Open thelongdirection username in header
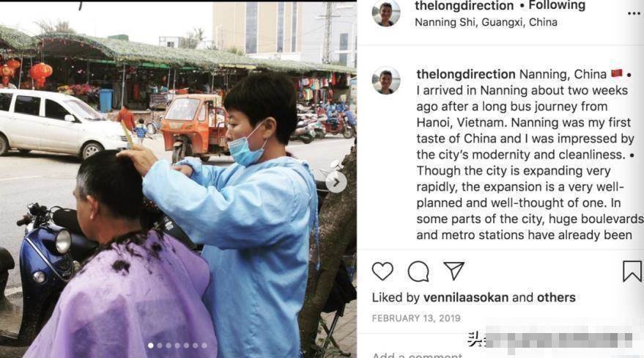This screenshot has height=358, width=644. click(464, 6)
